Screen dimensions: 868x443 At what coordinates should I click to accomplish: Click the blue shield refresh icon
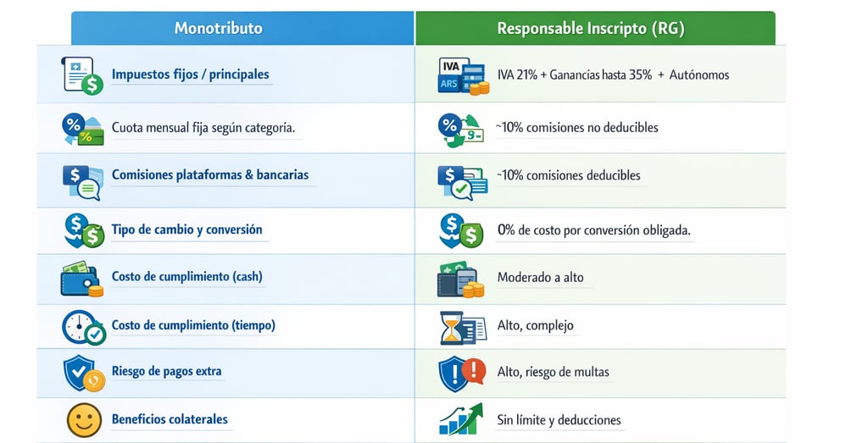83,374
